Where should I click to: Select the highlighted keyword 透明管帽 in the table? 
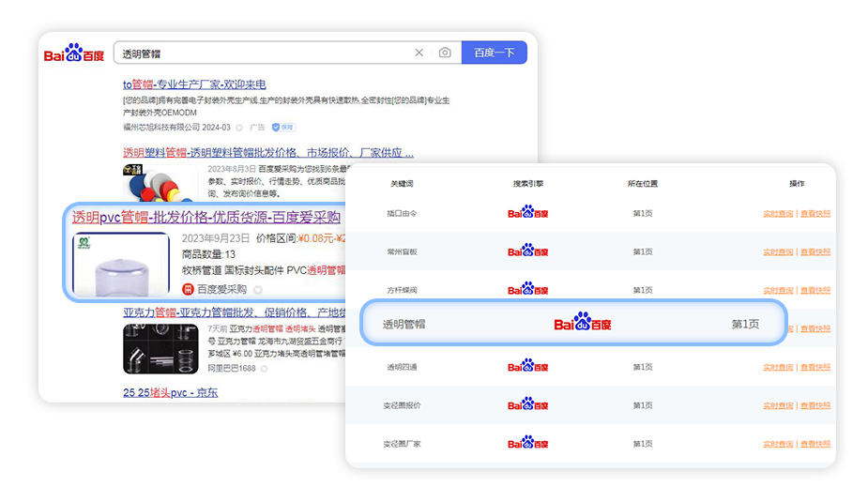(x=404, y=325)
